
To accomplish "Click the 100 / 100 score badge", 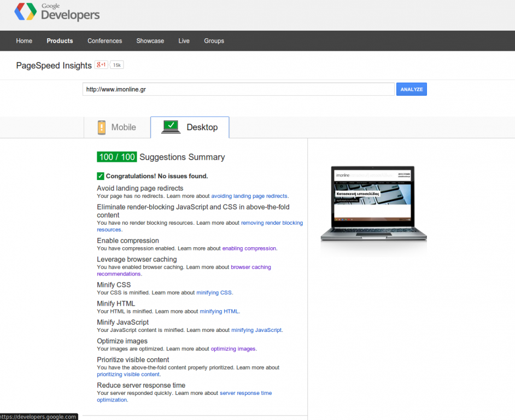I will [x=117, y=157].
